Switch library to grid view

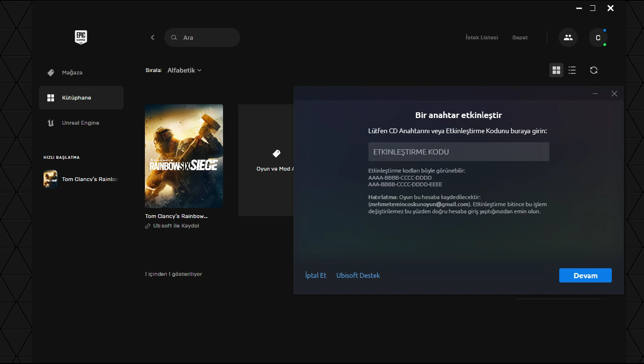[556, 70]
